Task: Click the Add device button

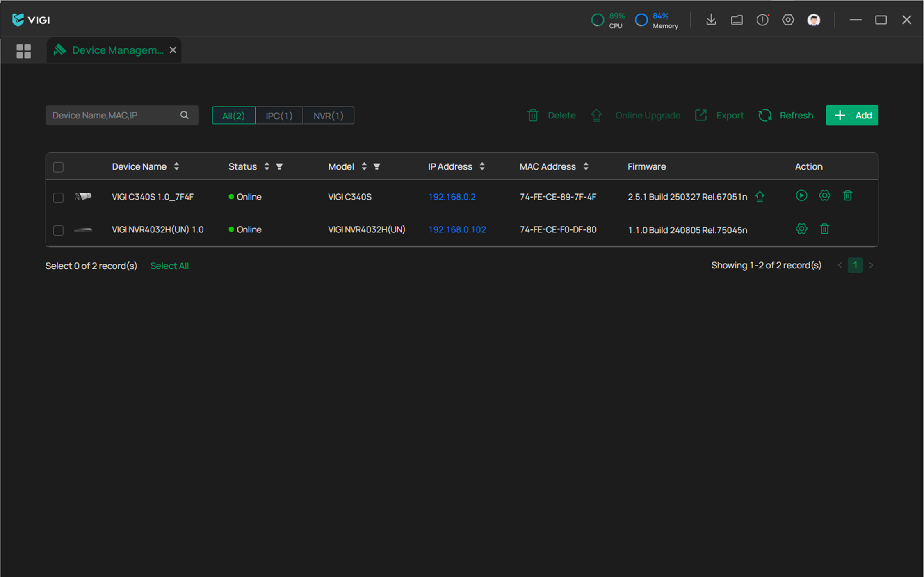Action: click(x=852, y=115)
